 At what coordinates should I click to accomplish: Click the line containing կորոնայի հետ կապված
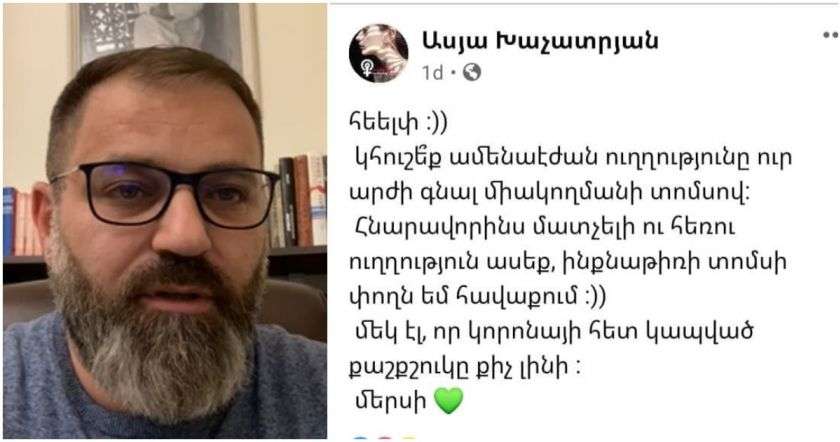[x=554, y=332]
